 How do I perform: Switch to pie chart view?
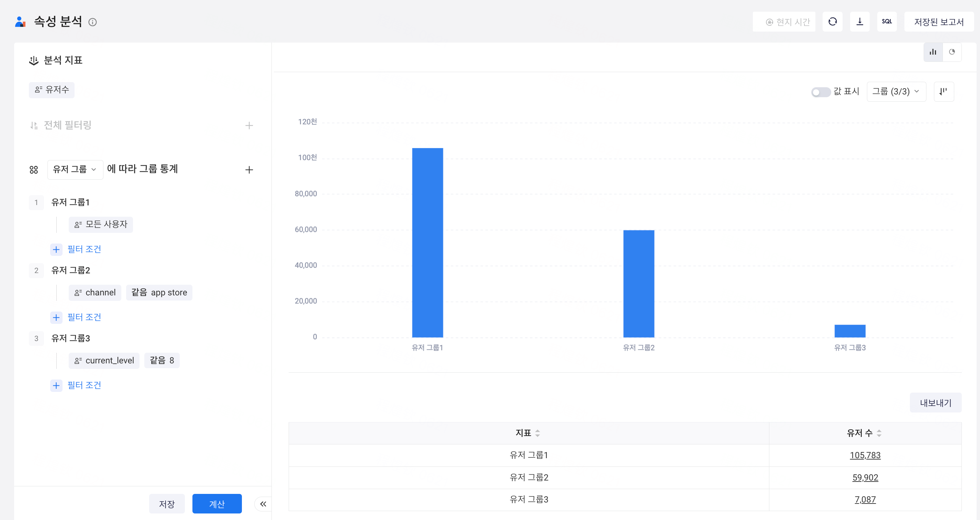(x=952, y=52)
